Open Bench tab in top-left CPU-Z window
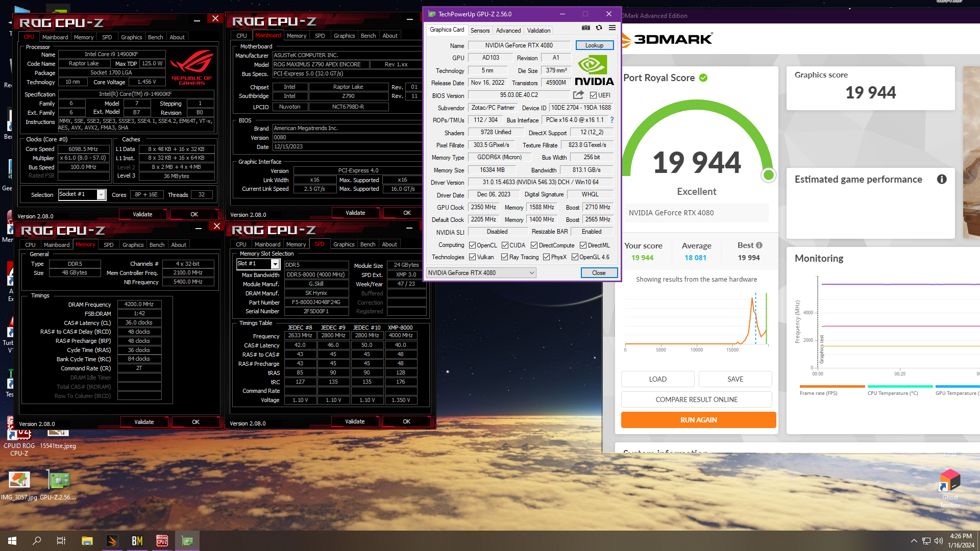980x551 pixels. click(x=155, y=37)
